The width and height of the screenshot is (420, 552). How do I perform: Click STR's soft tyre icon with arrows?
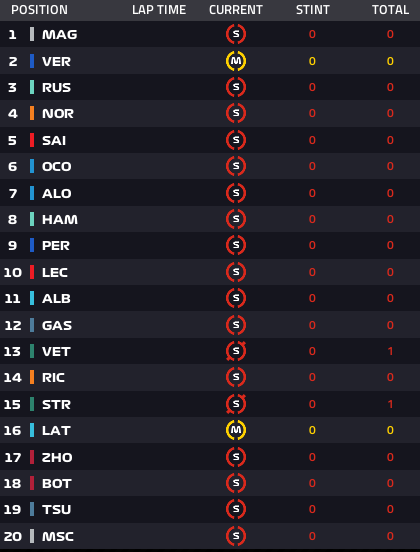236,404
